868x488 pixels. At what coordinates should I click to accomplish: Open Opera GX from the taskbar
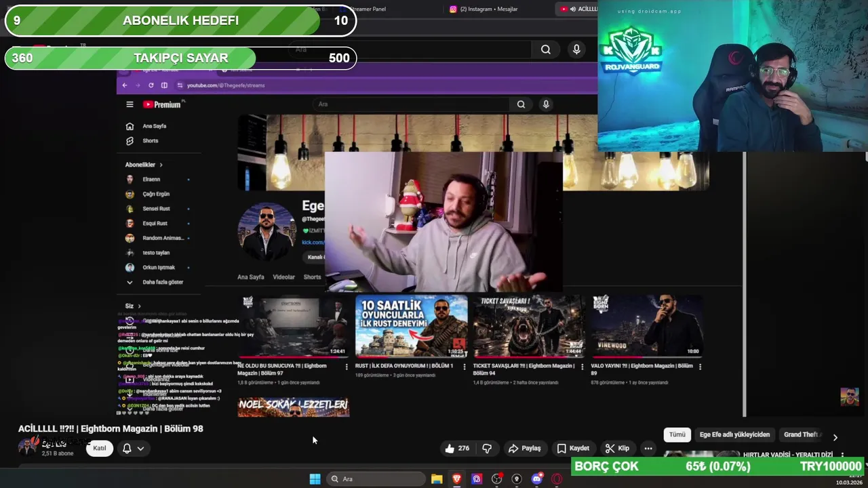557,479
